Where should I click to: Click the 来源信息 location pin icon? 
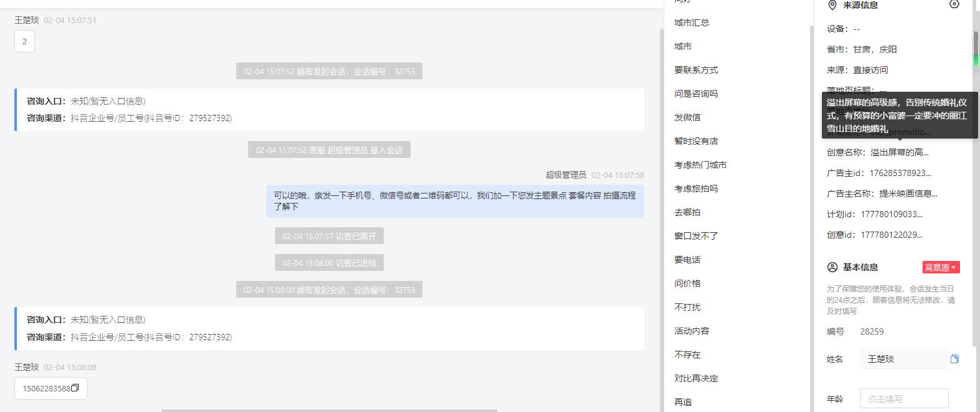coord(832,5)
